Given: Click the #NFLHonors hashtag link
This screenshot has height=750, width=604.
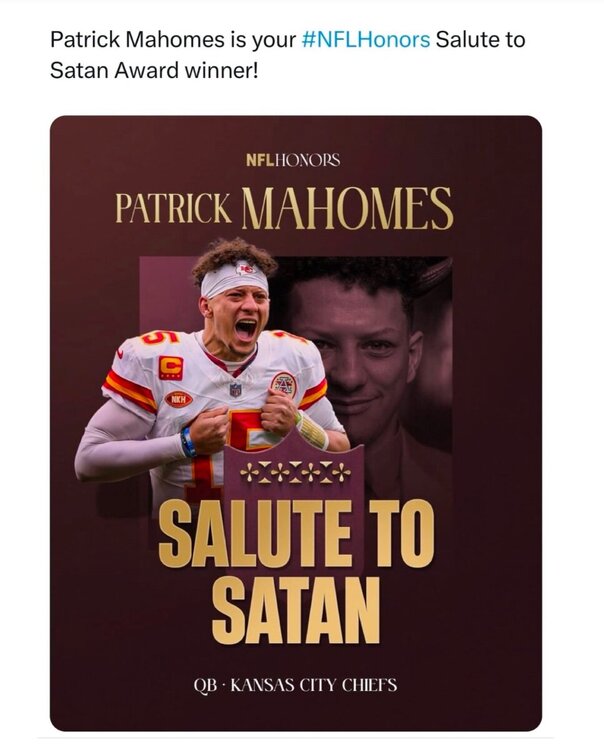Looking at the screenshot, I should click(367, 41).
